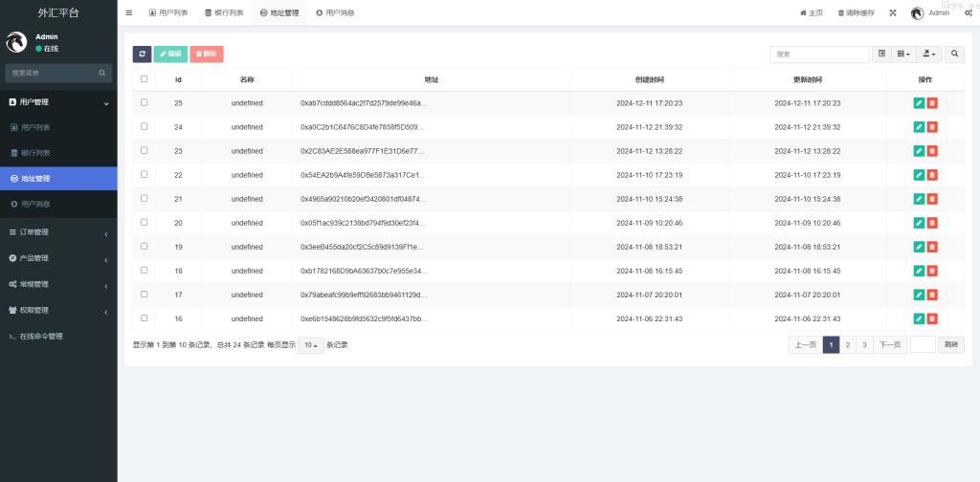The image size is (980, 482).
Task: Open the columns visibility dropdown
Action: coord(903,55)
